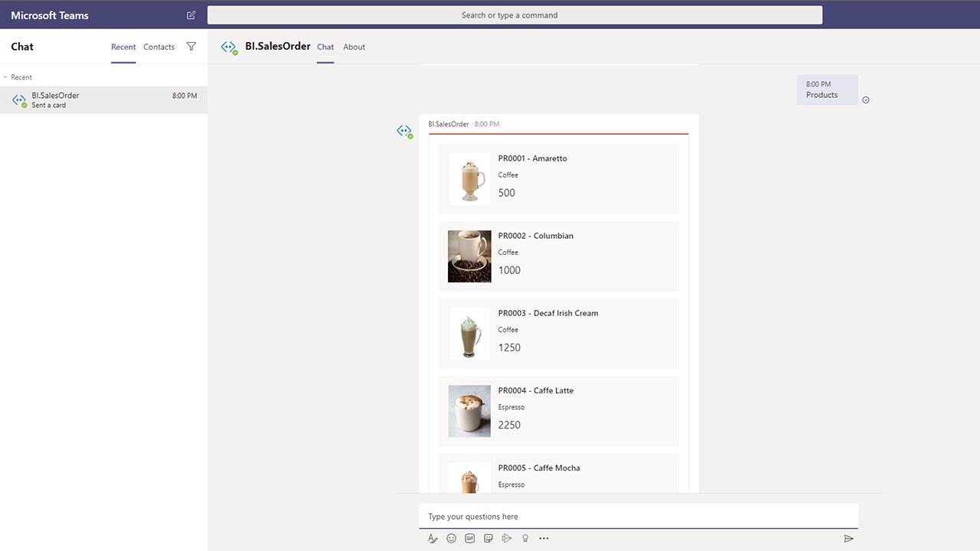Select the PR0002 - Columbian title

pos(536,236)
